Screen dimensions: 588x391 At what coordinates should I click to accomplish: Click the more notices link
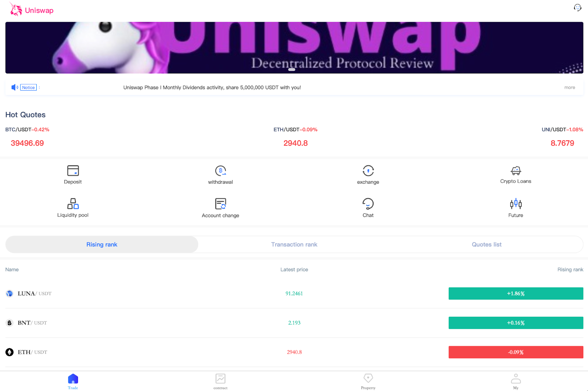tap(570, 87)
